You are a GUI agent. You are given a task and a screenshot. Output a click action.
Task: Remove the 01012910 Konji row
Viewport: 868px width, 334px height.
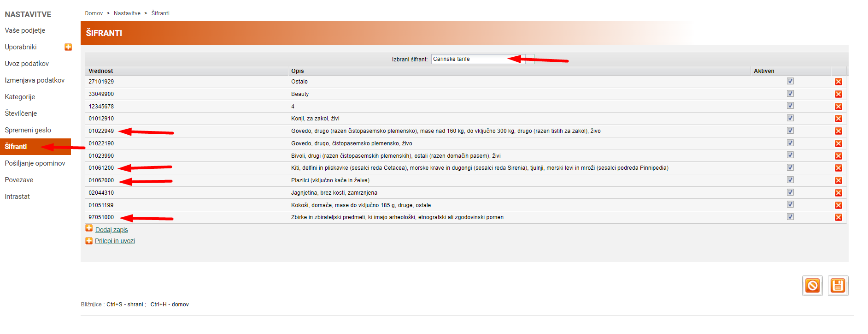pos(838,119)
